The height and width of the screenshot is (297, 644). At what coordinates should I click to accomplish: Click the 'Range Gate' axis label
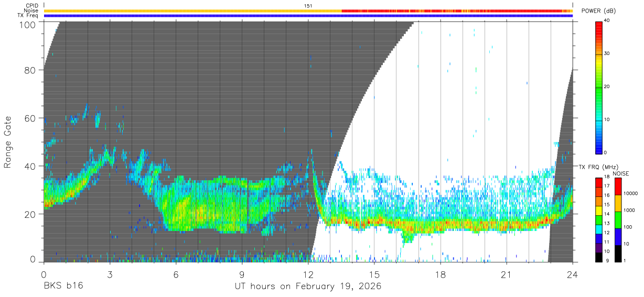tap(8, 142)
